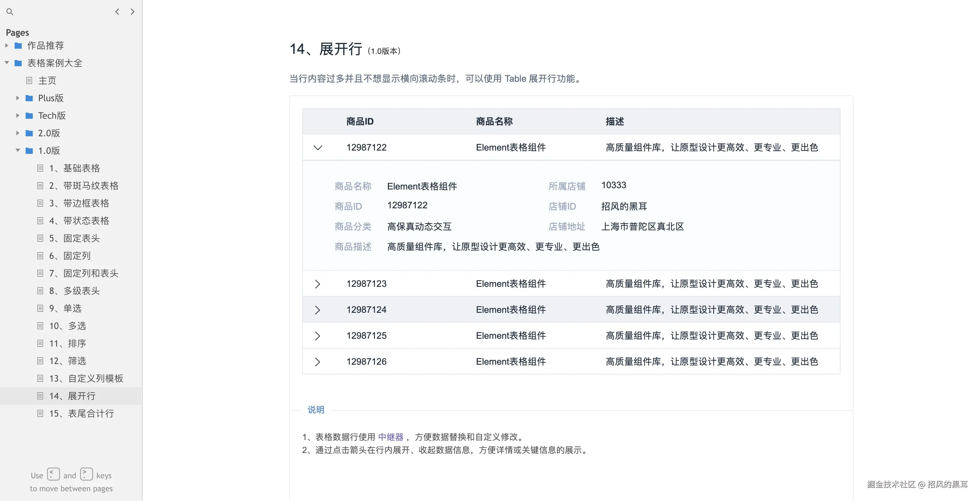Click product ID cell 12987125

click(x=366, y=336)
